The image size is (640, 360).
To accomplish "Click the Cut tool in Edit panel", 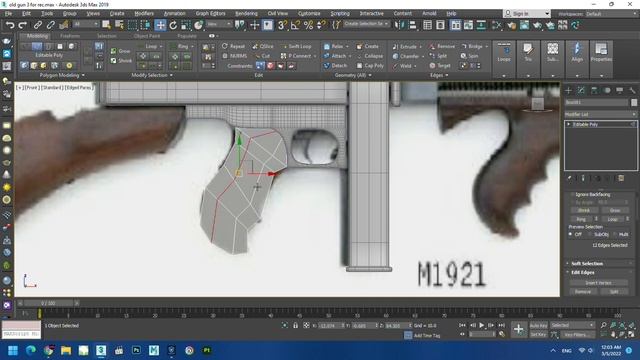I will coord(262,56).
